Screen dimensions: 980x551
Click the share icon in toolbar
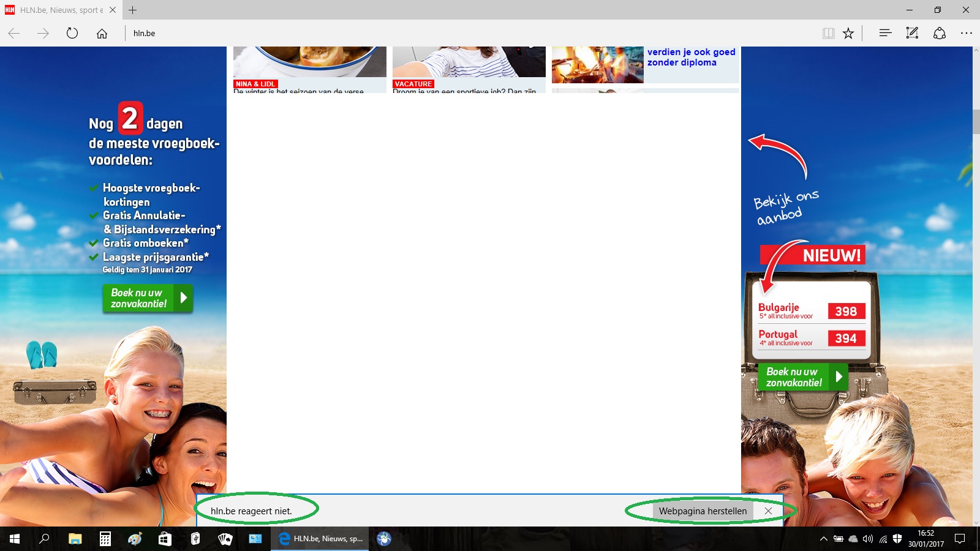click(x=940, y=33)
